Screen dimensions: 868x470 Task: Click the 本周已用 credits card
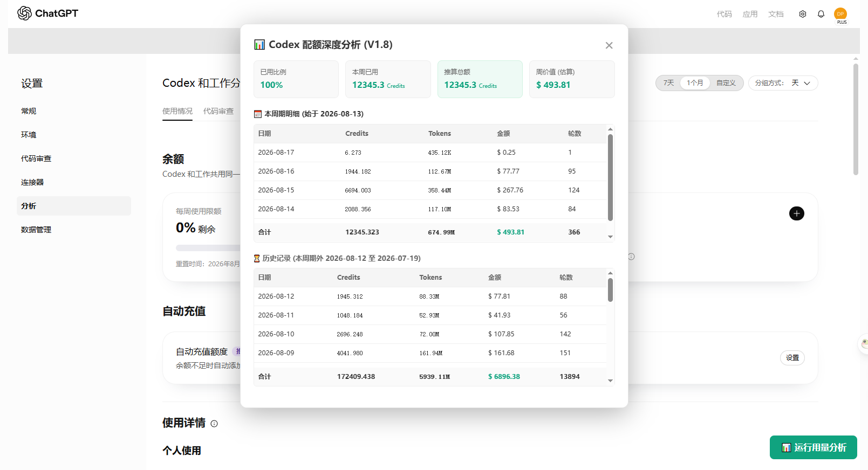tap(388, 79)
